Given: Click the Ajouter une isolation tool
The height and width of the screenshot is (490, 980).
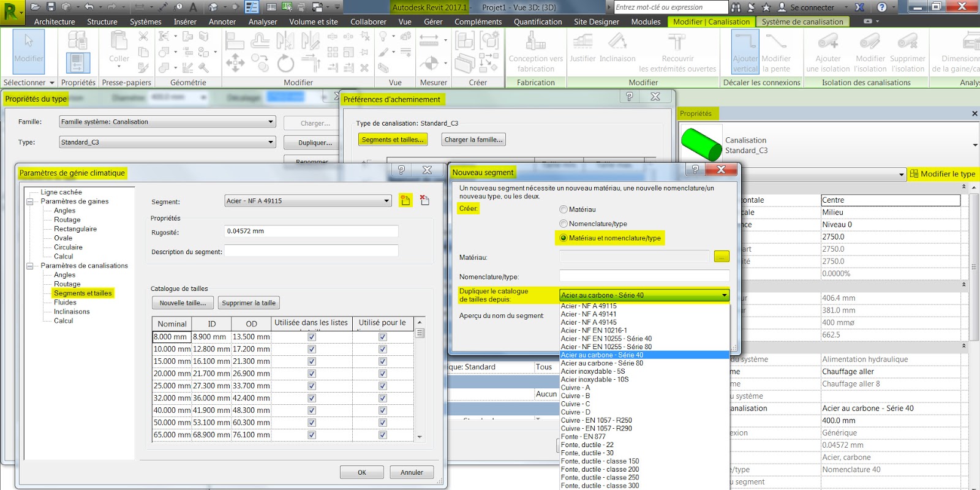Looking at the screenshot, I should coord(828,52).
